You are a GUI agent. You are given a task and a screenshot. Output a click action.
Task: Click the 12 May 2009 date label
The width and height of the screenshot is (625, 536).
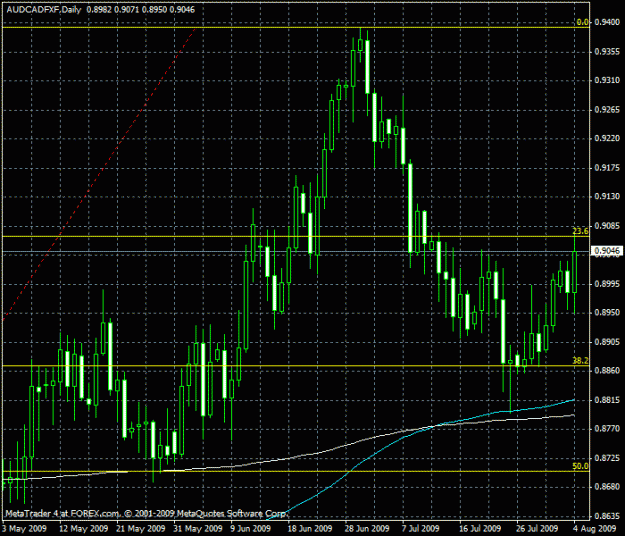pyautogui.click(x=84, y=529)
